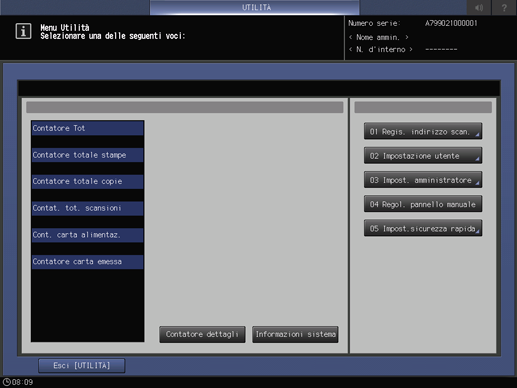Select the Contatore Tot row
Image resolution: width=517 pixels, height=388 pixels.
click(88, 128)
